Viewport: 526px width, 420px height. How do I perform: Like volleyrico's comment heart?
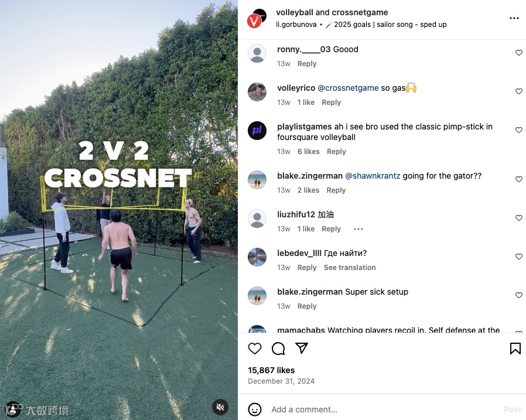click(x=519, y=91)
